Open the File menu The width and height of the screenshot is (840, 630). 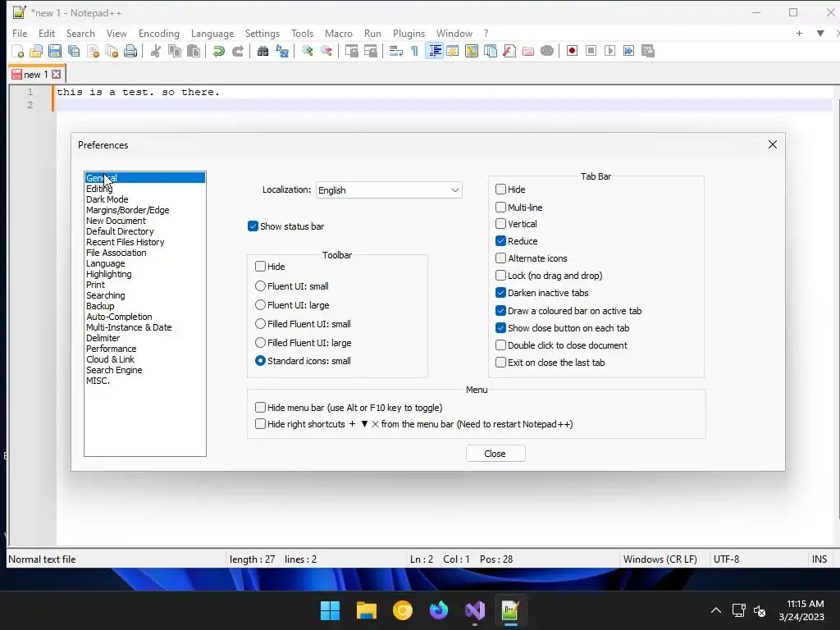pyautogui.click(x=20, y=33)
